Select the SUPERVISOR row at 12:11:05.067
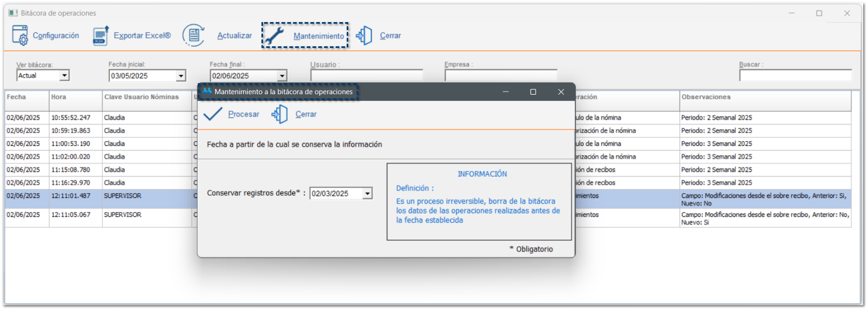Image resolution: width=868 pixels, height=310 pixels. pos(428,218)
